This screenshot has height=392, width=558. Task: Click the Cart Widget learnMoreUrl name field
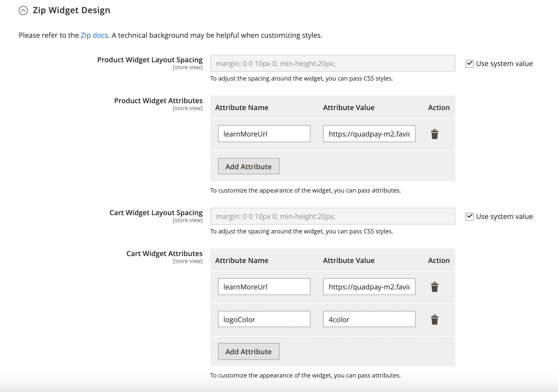(x=264, y=287)
